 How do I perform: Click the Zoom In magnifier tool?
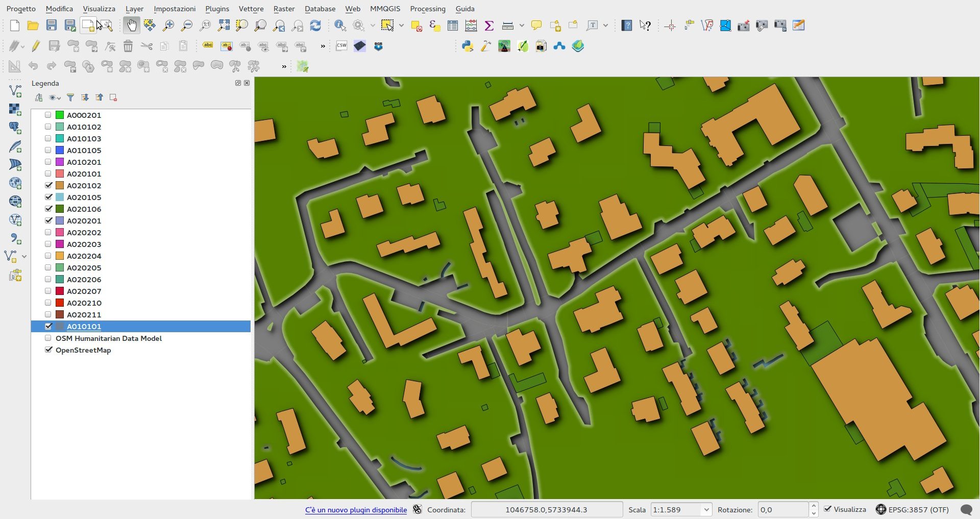[x=168, y=25]
